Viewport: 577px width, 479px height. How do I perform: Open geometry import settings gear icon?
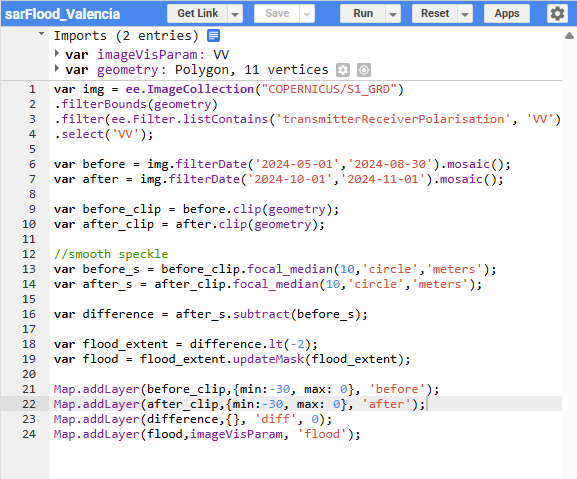click(x=343, y=70)
